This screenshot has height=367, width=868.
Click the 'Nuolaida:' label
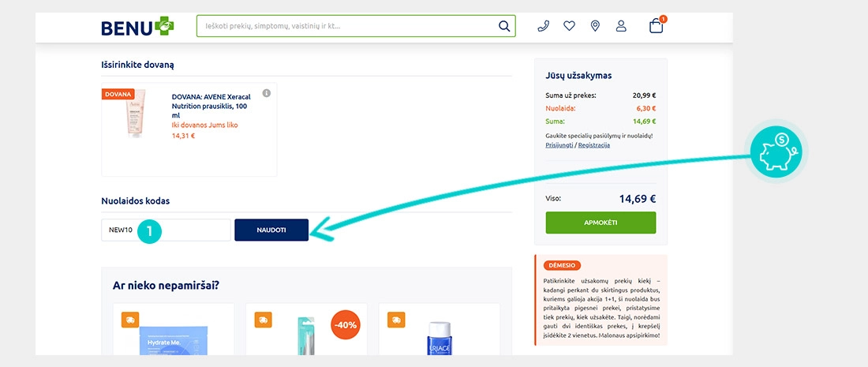(560, 108)
